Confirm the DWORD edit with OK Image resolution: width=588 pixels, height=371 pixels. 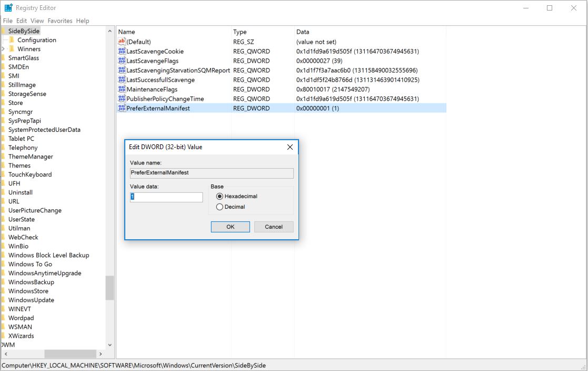230,227
